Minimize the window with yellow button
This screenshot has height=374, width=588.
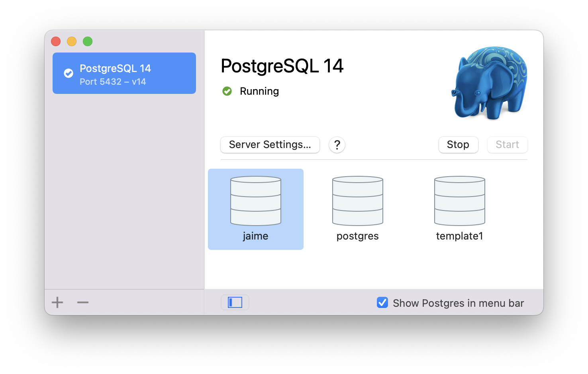click(x=72, y=41)
